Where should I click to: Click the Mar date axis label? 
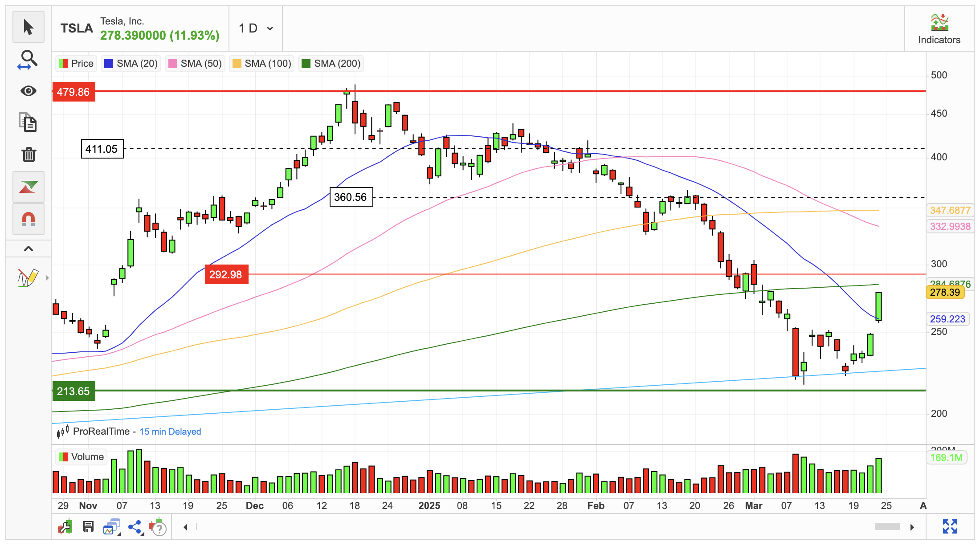(754, 506)
